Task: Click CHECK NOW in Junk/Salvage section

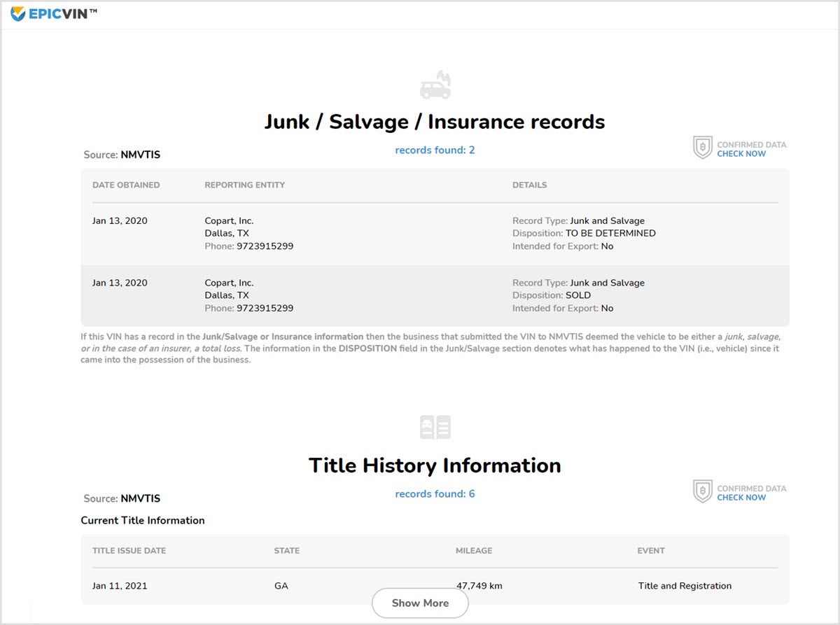Action: point(741,154)
